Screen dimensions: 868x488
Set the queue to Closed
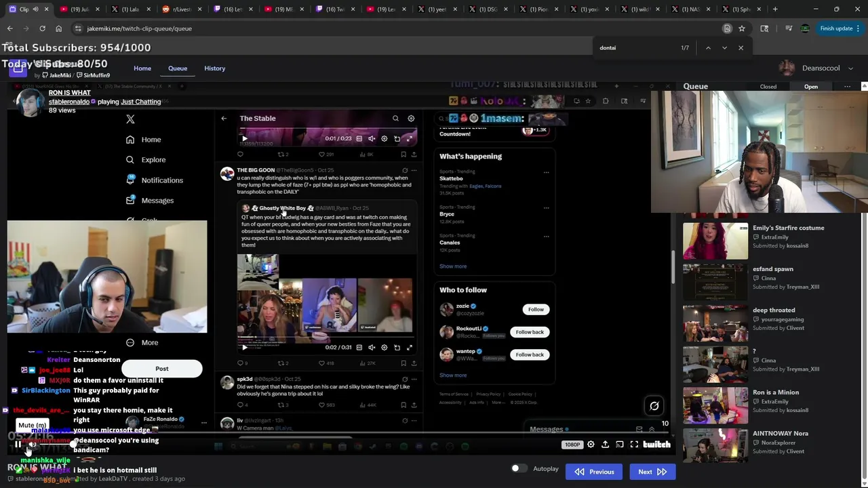768,87
